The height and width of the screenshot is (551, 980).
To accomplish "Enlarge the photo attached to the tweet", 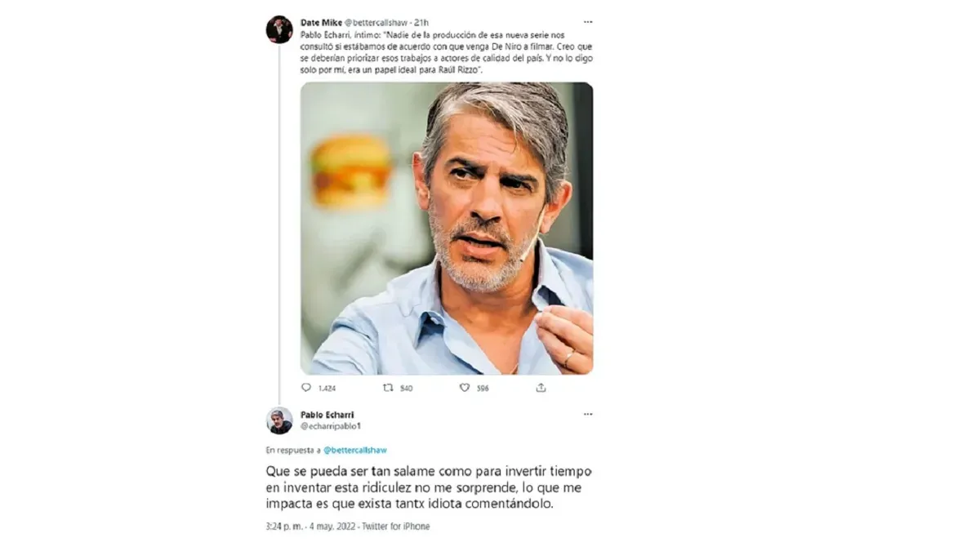I will (x=447, y=229).
